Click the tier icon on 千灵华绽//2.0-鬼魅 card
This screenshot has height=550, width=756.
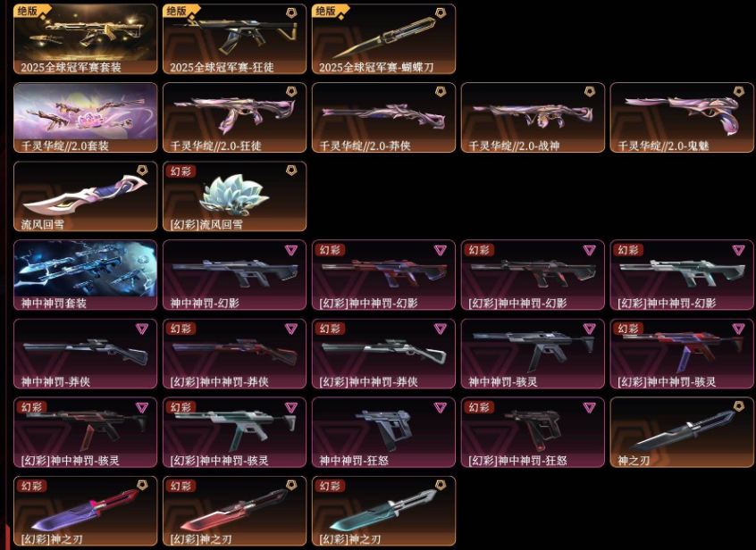pyautogui.click(x=739, y=91)
